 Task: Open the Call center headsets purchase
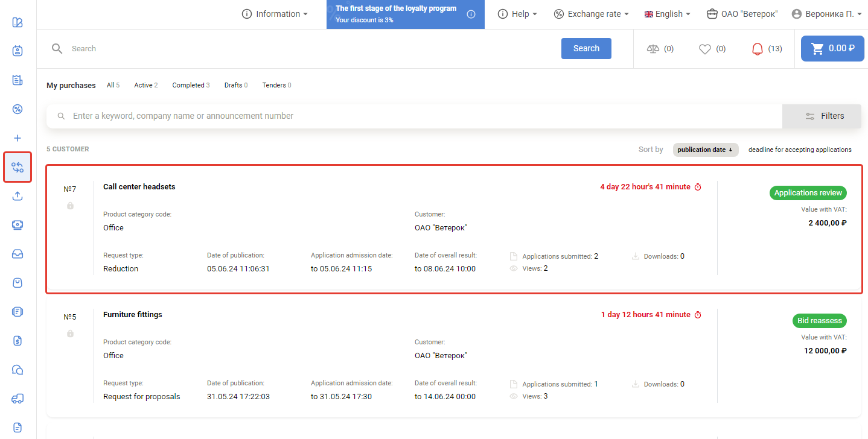139,187
